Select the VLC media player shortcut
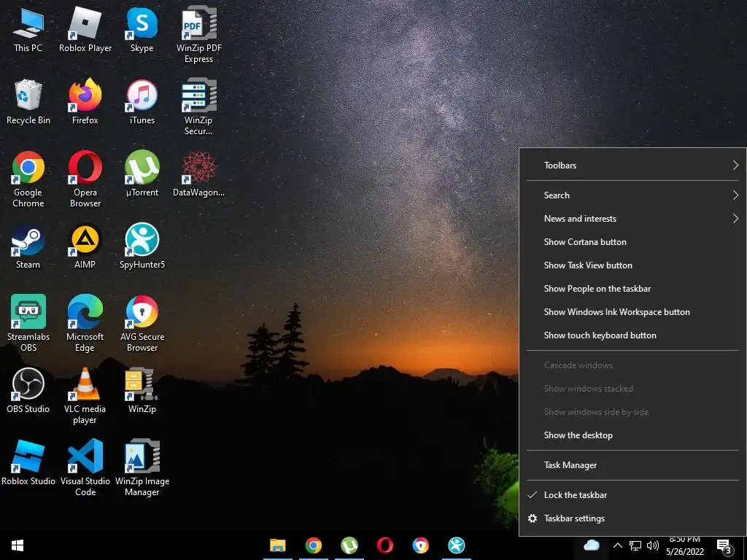The image size is (747, 560). pos(85,396)
